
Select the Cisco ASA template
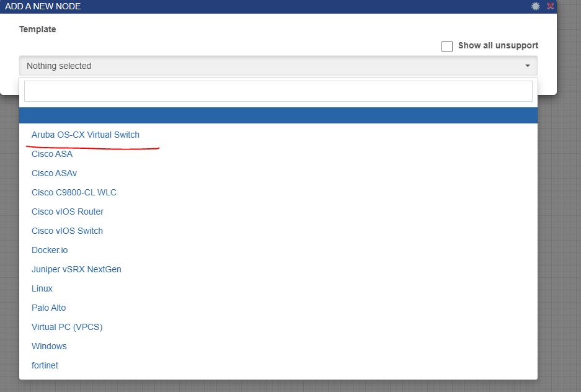click(52, 154)
